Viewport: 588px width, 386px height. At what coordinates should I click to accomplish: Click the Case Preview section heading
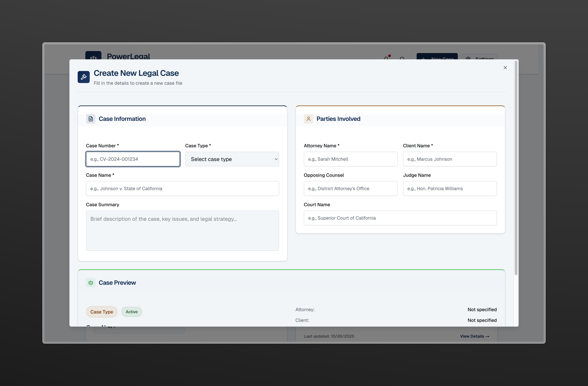pos(117,283)
